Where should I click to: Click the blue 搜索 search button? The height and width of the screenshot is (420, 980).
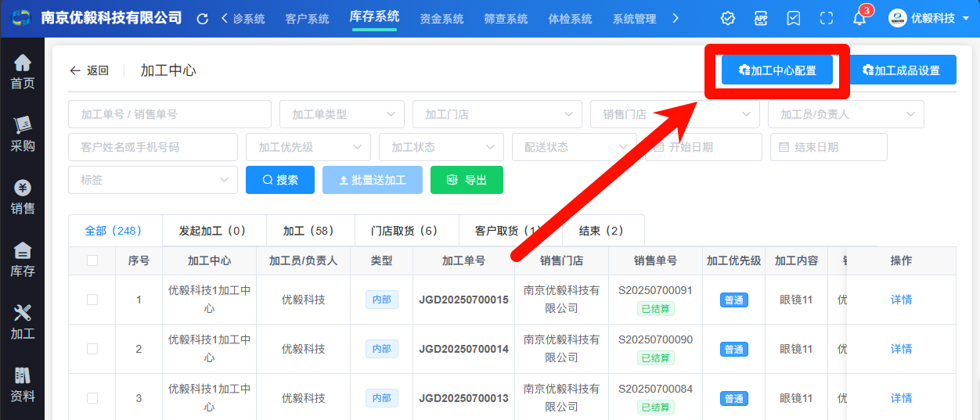click(x=280, y=180)
